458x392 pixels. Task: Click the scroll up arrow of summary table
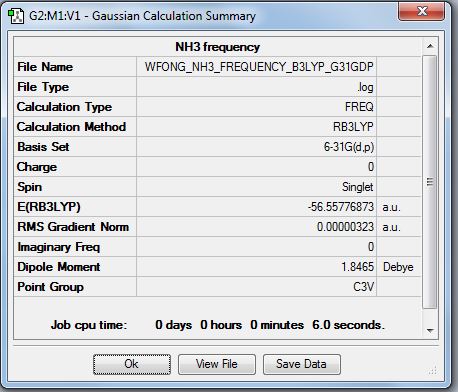[x=430, y=46]
